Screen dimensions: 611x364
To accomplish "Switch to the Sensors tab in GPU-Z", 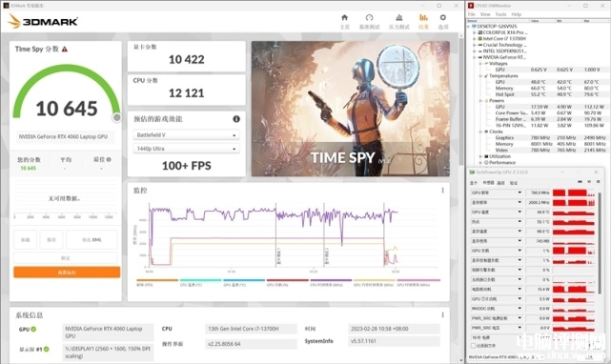I will coord(488,183).
